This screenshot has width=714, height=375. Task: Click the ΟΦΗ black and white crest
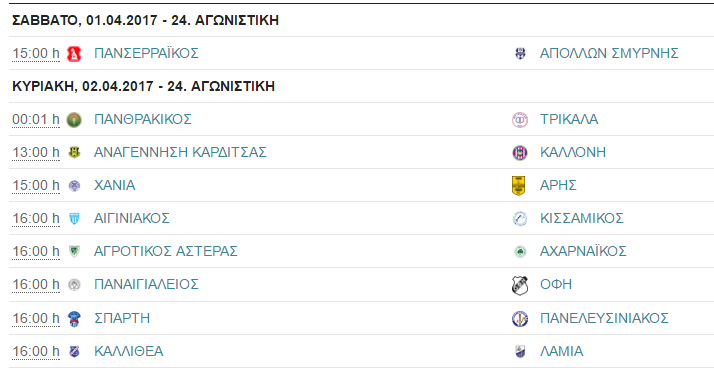pyautogui.click(x=520, y=285)
